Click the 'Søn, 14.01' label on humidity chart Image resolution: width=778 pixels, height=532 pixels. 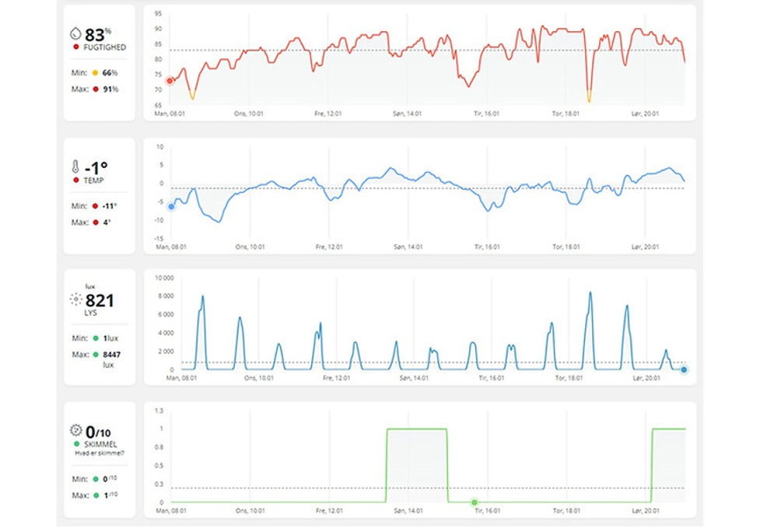coord(408,114)
